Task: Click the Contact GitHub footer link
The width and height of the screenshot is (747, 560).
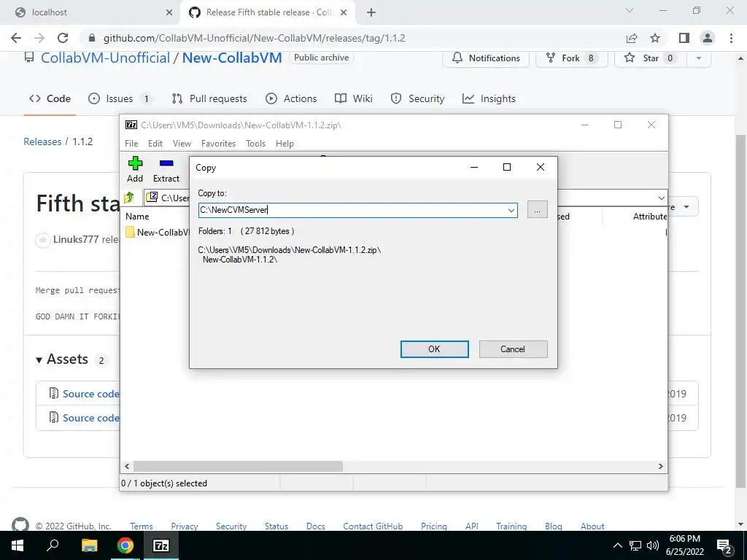Action: [x=373, y=526]
